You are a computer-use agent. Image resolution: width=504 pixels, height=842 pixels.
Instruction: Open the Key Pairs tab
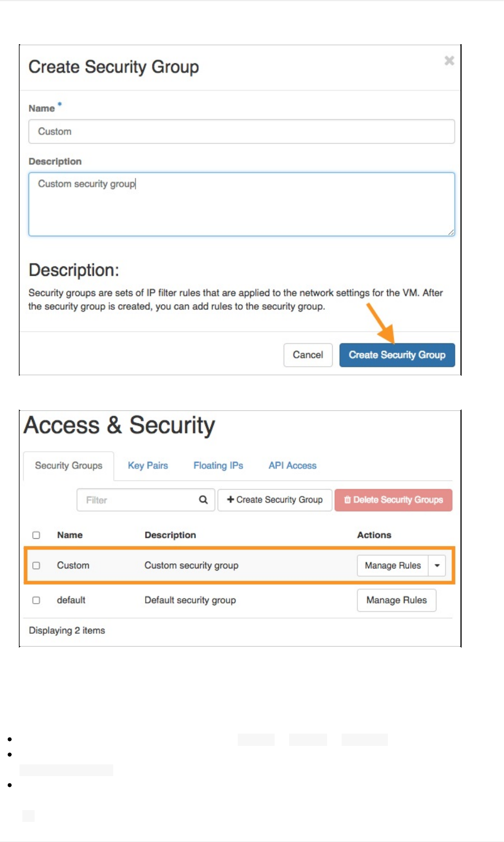(x=148, y=466)
